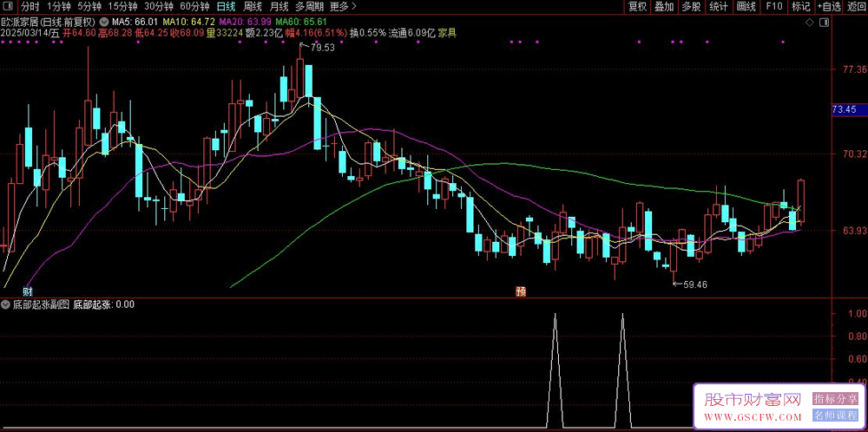Select the 1分钟 period
Viewport: 868px width, 432px height.
58,7
